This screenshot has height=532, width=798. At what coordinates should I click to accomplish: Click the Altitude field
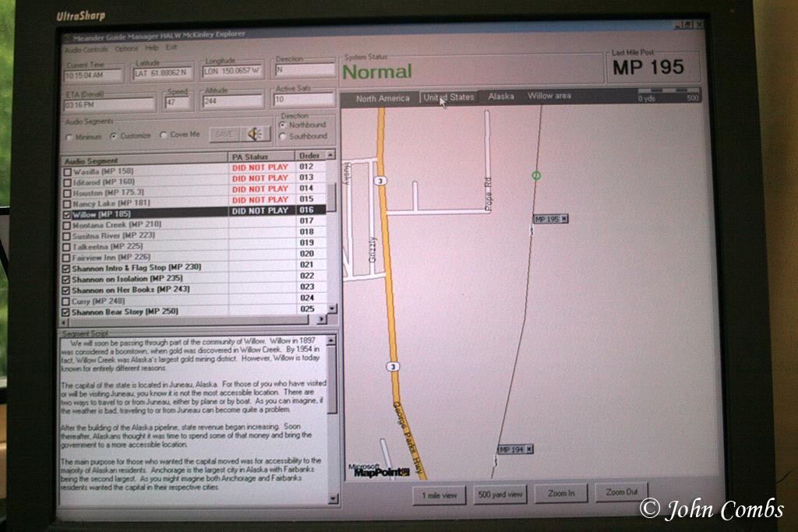tap(232, 100)
